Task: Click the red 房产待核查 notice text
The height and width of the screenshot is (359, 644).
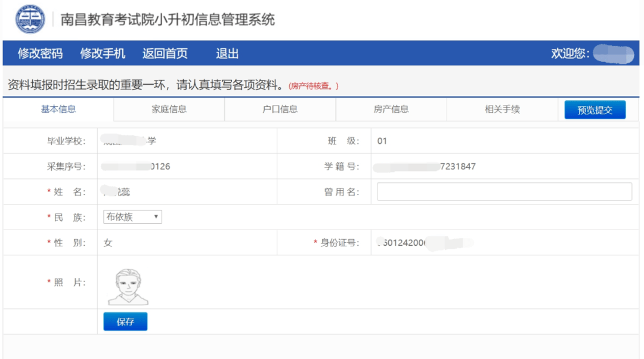Action: [314, 86]
